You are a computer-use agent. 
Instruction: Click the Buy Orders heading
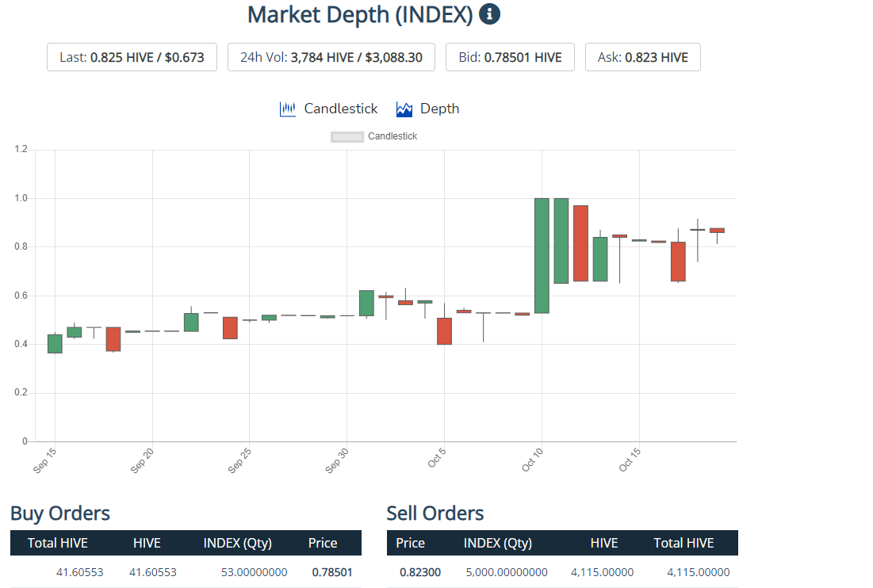point(60,514)
